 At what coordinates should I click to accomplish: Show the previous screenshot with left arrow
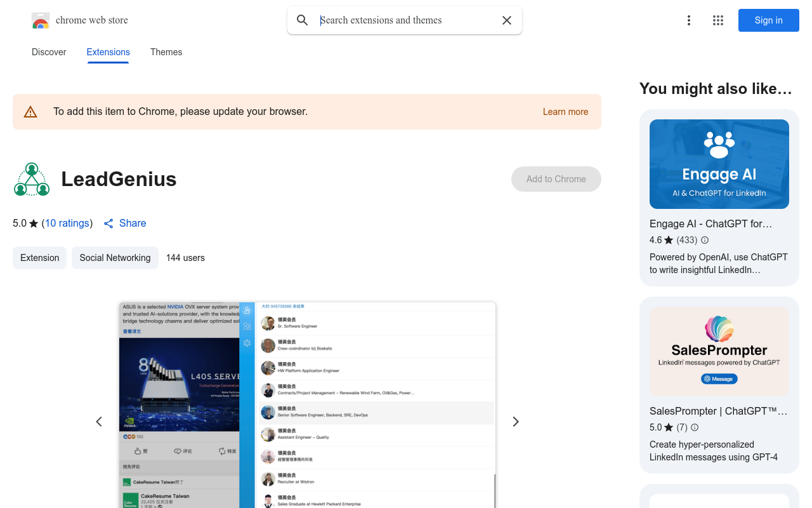[99, 422]
